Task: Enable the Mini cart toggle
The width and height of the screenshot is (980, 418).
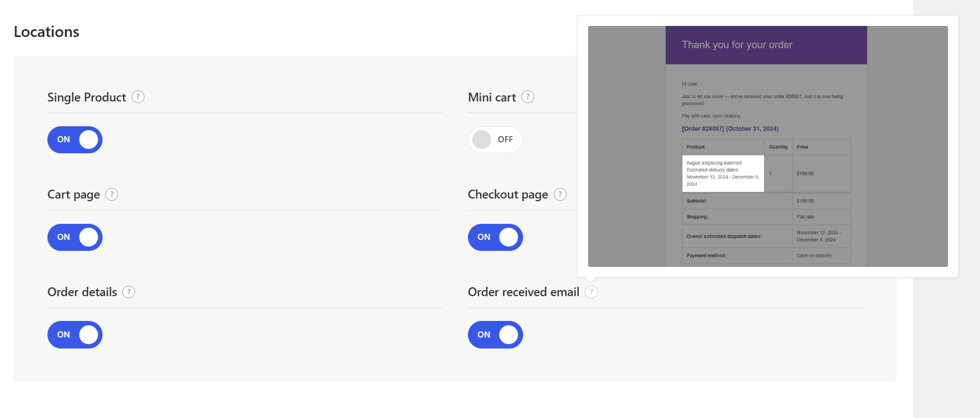Action: (496, 140)
